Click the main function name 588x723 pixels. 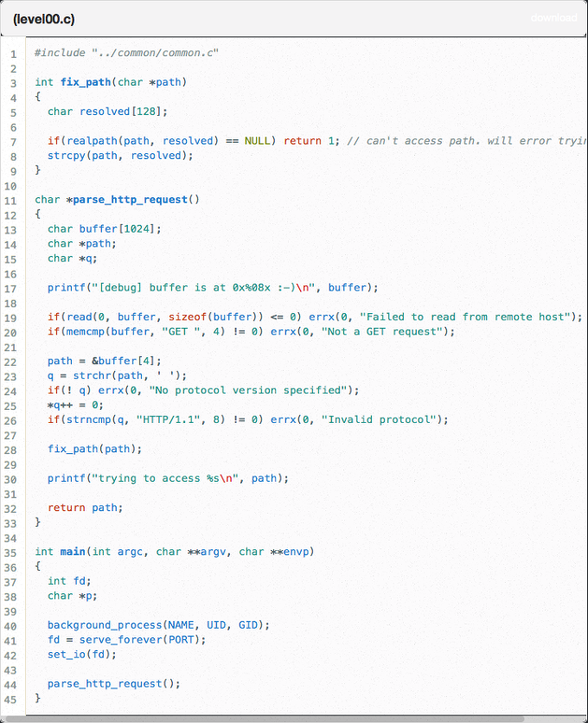pyautogui.click(x=73, y=552)
